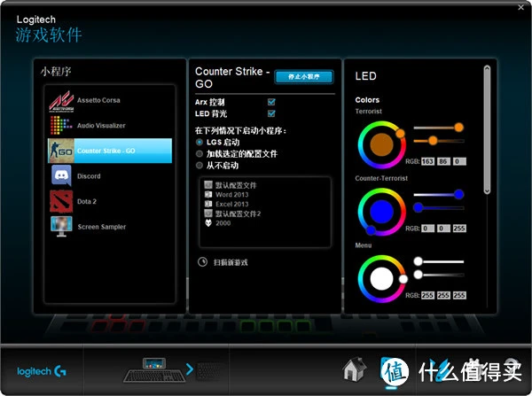Click the Word 2013 profile icon

pos(208,194)
